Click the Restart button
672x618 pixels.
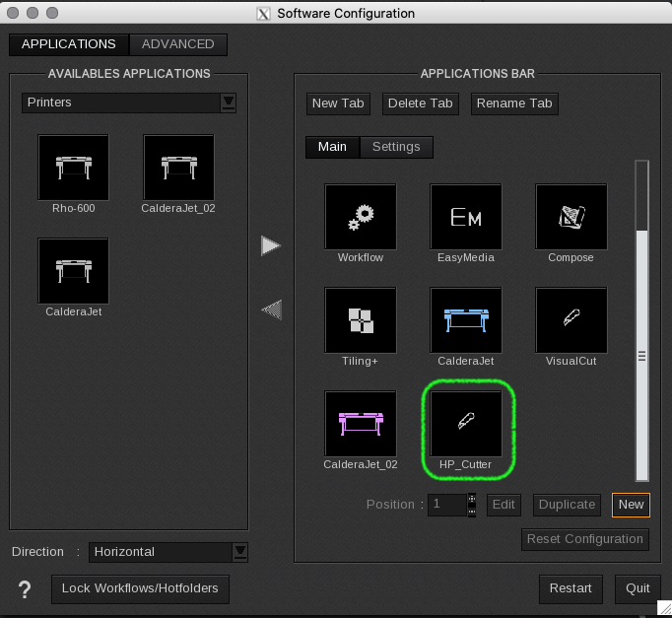click(x=571, y=588)
